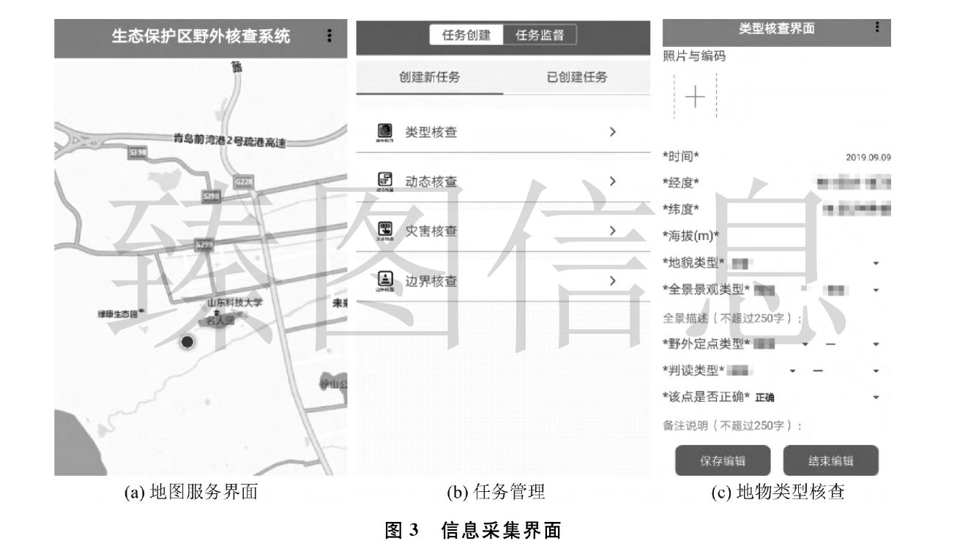
Task: Switch to the 任务监督 tab
Action: 540,33
